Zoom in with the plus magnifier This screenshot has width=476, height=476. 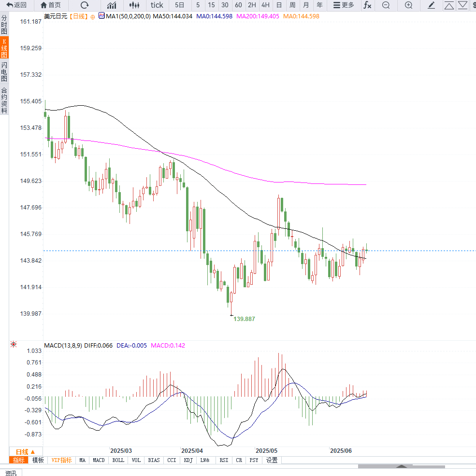pyautogui.click(x=408, y=5)
